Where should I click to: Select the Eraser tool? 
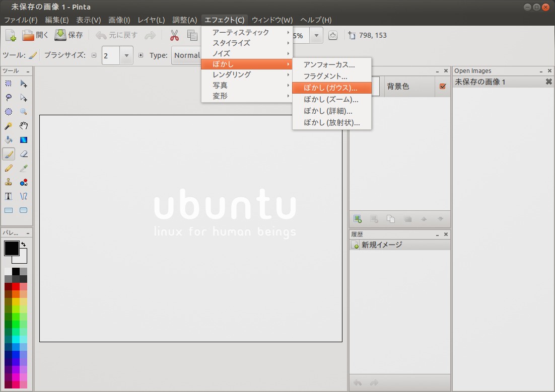coord(23,154)
